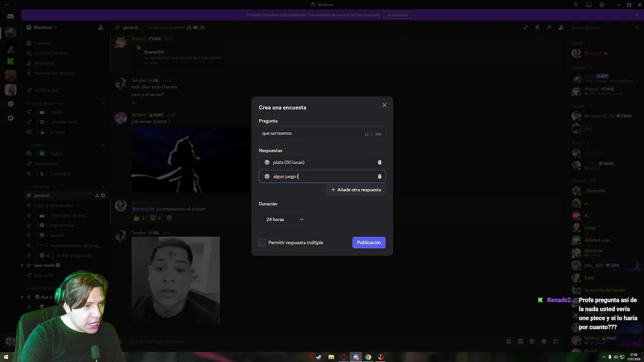The image size is (644, 362).
Task: Delete the 'algun juego' answer with trash icon
Action: click(x=379, y=176)
